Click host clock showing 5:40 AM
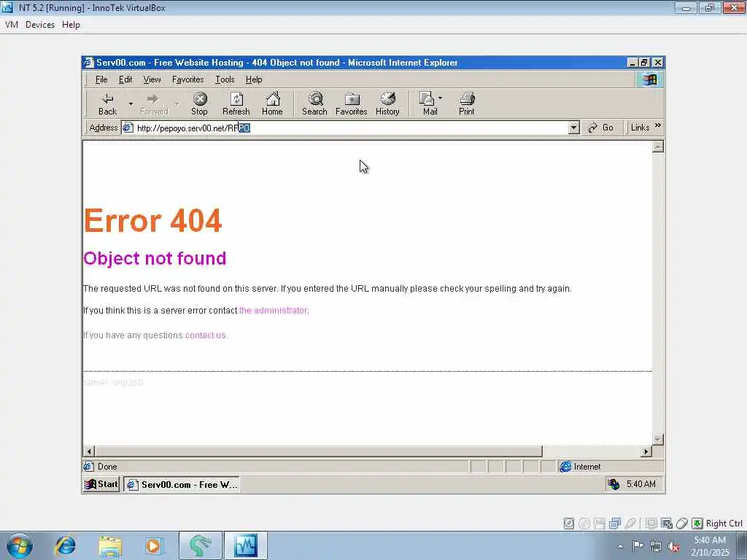 710,546
